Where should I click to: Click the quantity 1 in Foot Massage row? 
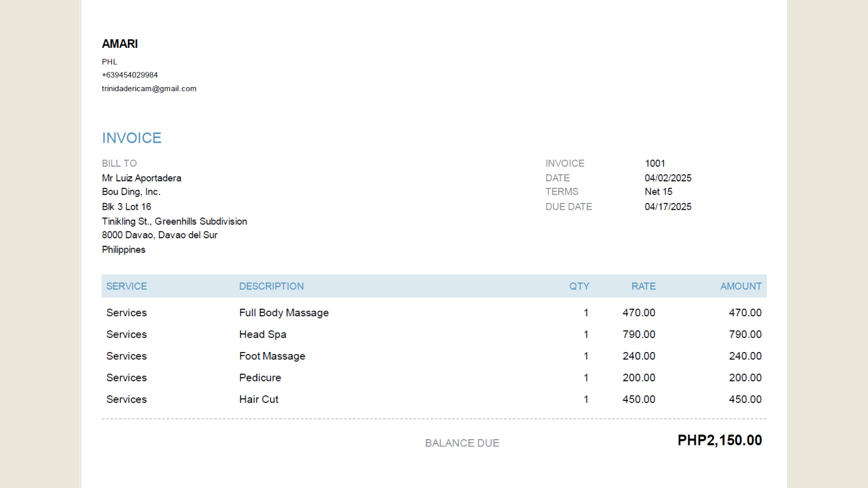pyautogui.click(x=586, y=356)
